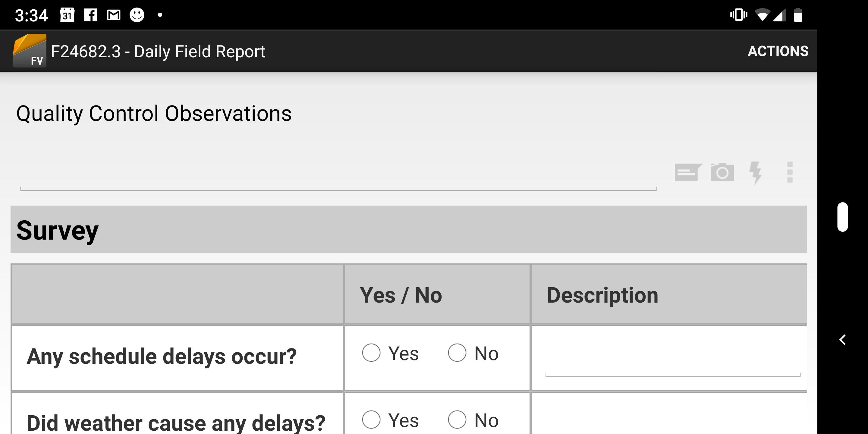Viewport: 868px width, 434px height.
Task: Click the Quality Control Observations text field
Action: 338,175
